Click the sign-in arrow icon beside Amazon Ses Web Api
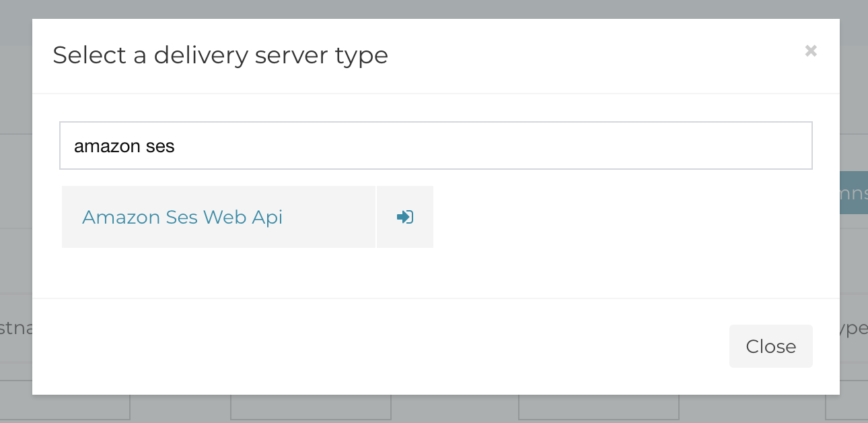 tap(405, 217)
